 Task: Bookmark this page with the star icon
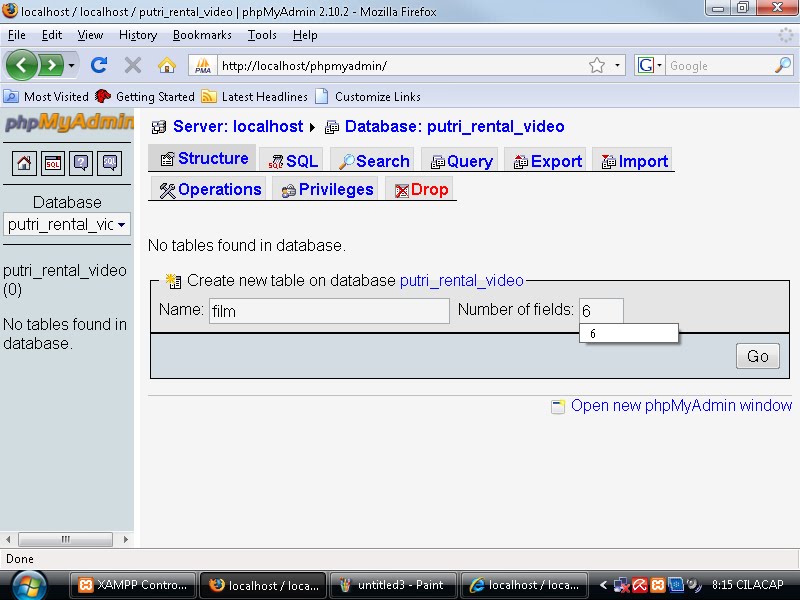[597, 65]
